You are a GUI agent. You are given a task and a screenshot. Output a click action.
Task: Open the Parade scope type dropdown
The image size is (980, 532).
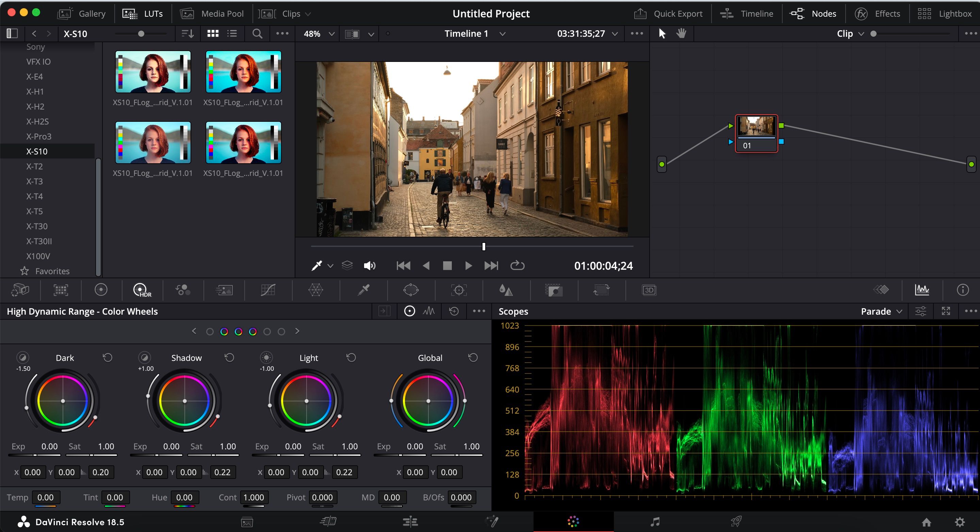[881, 311]
